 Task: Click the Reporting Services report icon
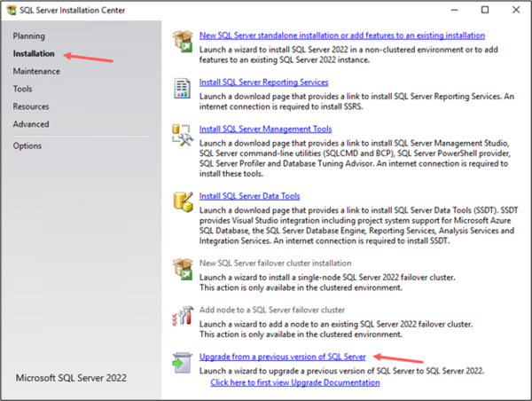click(182, 89)
